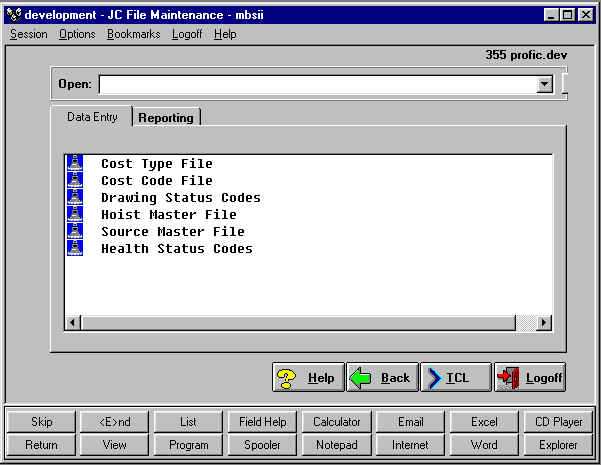Image resolution: width=601 pixels, height=465 pixels.
Task: Click the icon beside Hoist Master File
Action: click(x=75, y=214)
